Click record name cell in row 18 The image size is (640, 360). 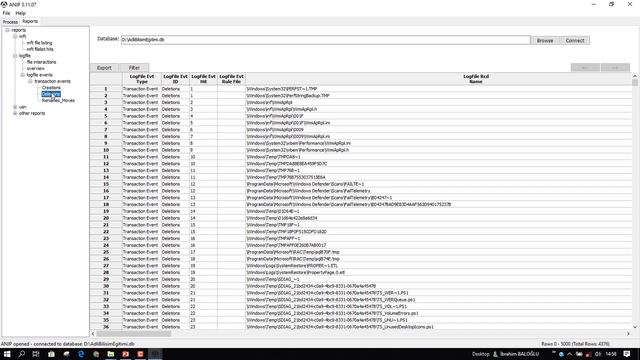pyautogui.click(x=439, y=204)
